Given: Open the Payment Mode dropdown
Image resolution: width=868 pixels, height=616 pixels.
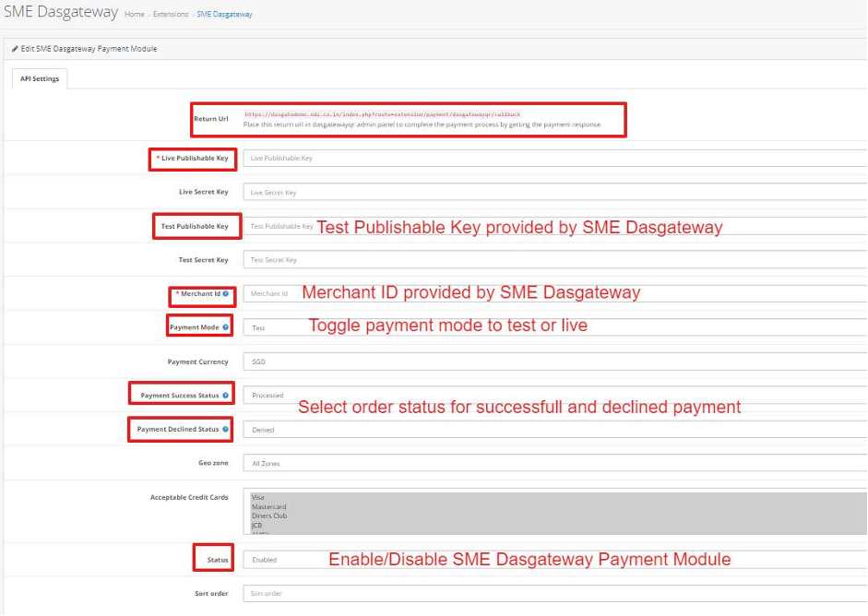Looking at the screenshot, I should (555, 327).
